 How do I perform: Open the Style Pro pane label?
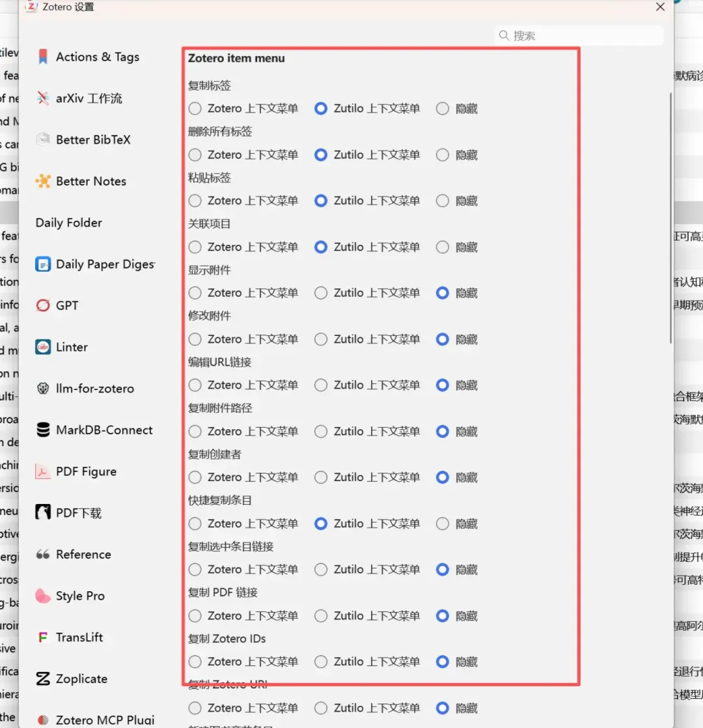coord(80,596)
